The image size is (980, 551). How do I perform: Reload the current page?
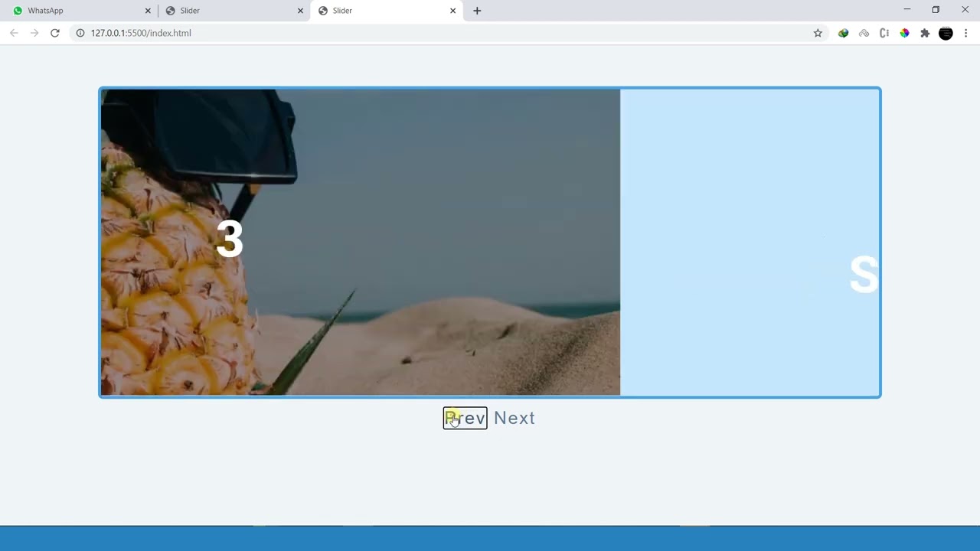[x=55, y=33]
